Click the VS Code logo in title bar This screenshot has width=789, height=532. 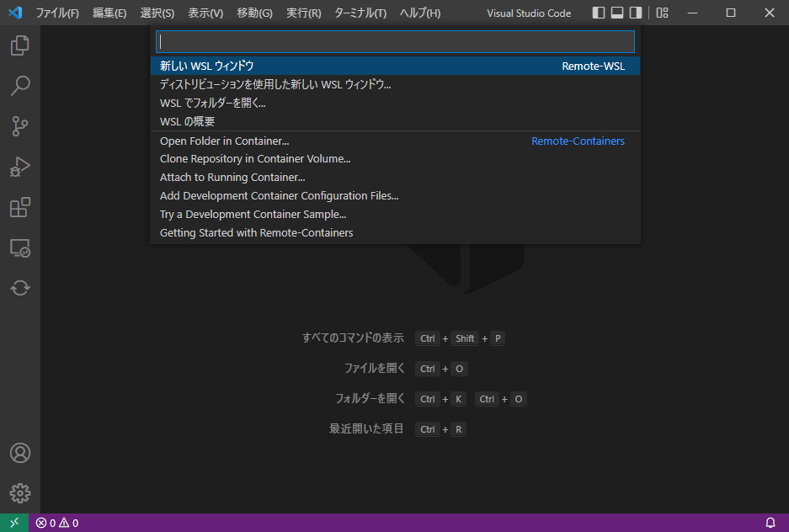[x=15, y=13]
